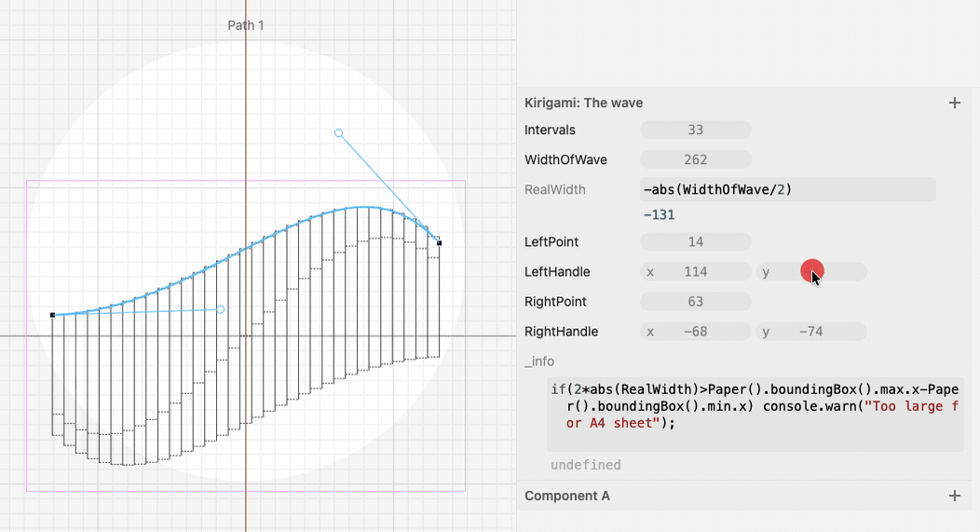The image size is (980, 532).
Task: Click the LeftHandle y field
Action: [811, 272]
